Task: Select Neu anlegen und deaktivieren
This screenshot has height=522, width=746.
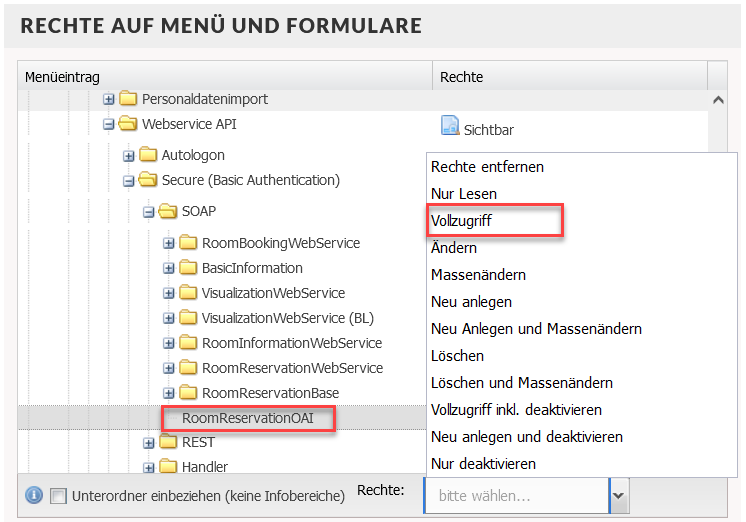Action: tap(581, 437)
